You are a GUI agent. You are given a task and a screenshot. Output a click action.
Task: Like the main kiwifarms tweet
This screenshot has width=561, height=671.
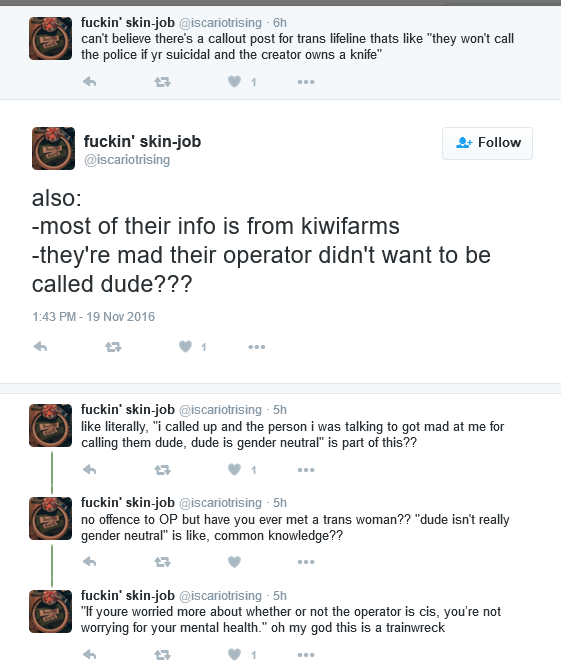pyautogui.click(x=185, y=346)
